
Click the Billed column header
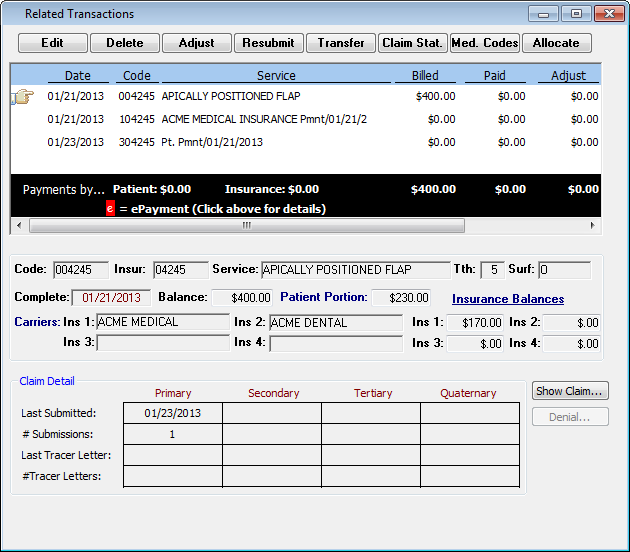click(x=425, y=76)
